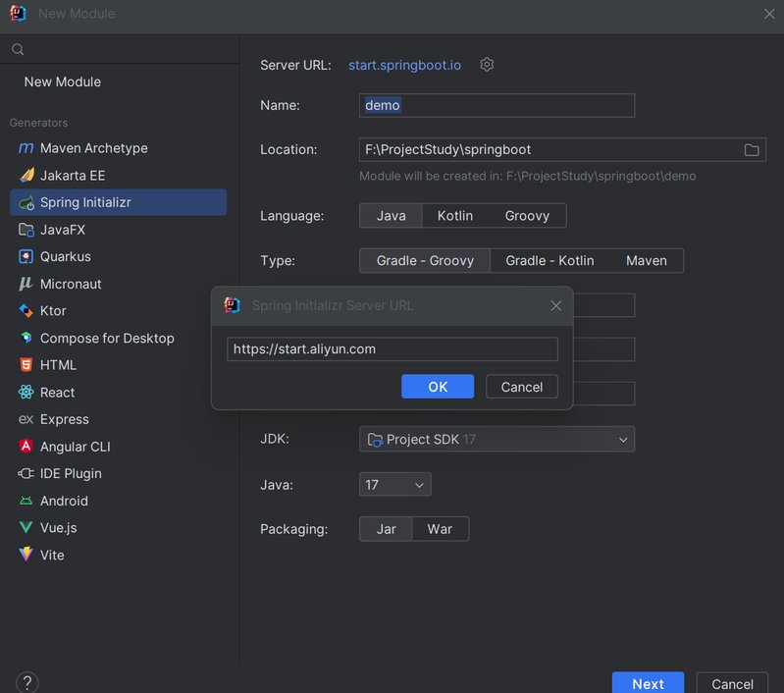Screen dimensions: 784x693
Task: Choose Gradle - Kotlin build type
Action: click(549, 261)
